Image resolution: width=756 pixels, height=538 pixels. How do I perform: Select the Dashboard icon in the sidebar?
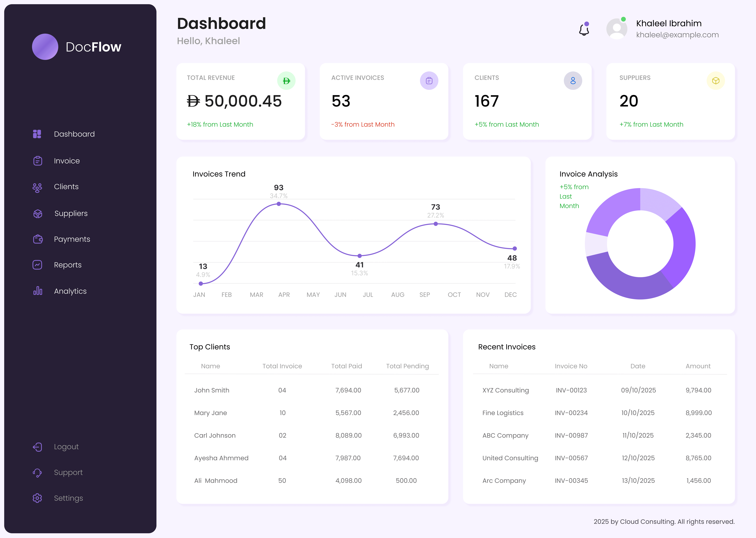[37, 134]
